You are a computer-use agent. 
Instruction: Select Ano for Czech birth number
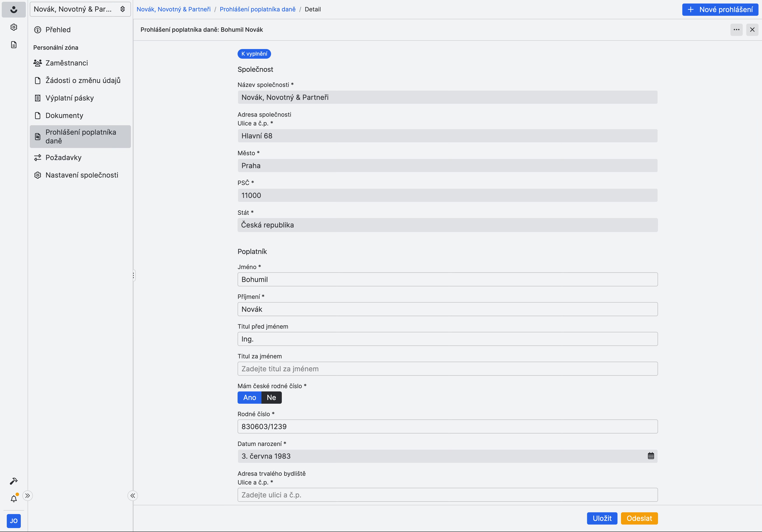click(x=249, y=398)
